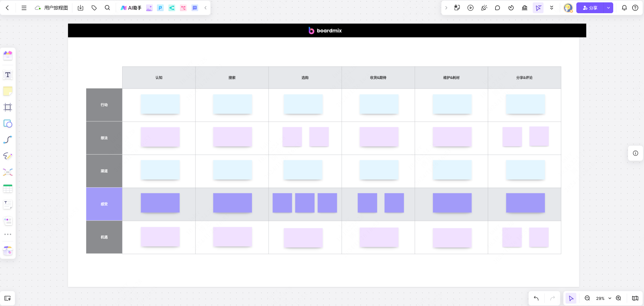
Task: Select the mind map tool
Action: coord(8,172)
